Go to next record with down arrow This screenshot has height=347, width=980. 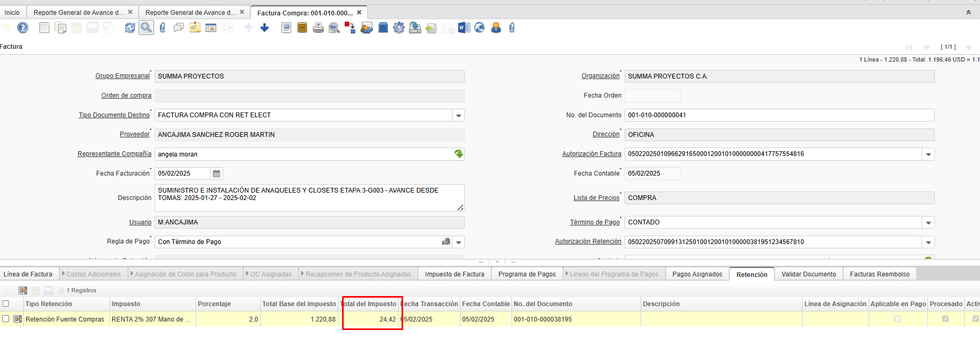click(265, 28)
